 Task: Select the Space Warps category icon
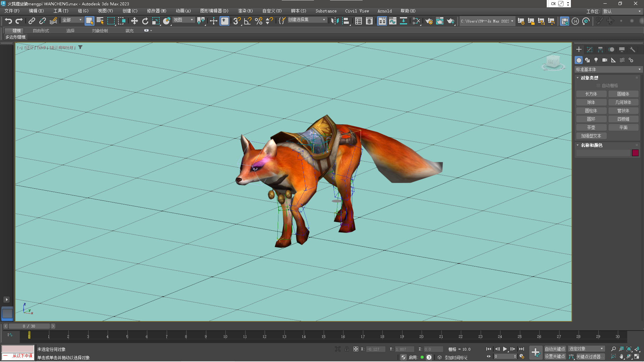(622, 60)
